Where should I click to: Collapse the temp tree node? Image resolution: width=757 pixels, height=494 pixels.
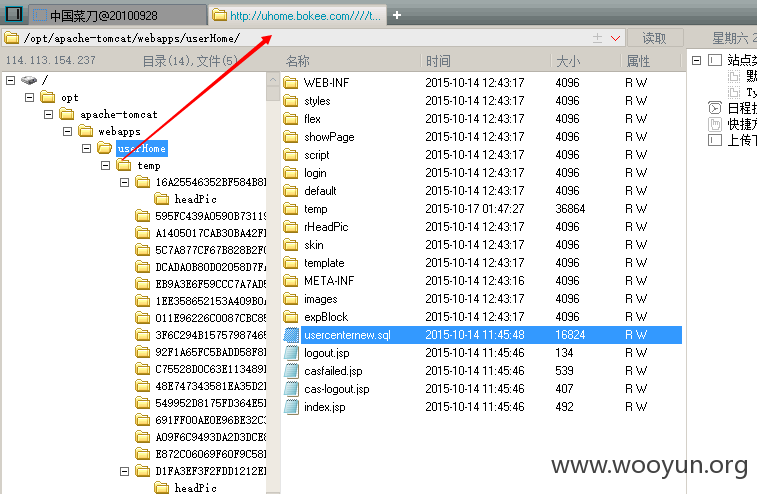[x=105, y=166]
